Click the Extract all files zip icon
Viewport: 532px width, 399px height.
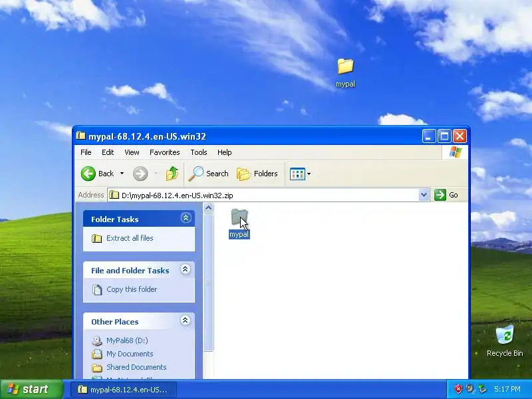tap(96, 239)
